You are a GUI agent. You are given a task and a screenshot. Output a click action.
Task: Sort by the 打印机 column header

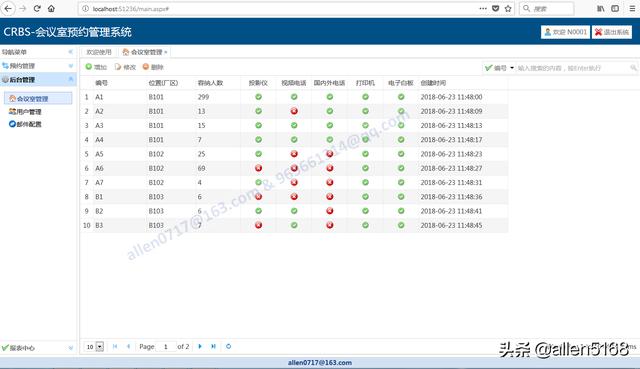(x=365, y=83)
